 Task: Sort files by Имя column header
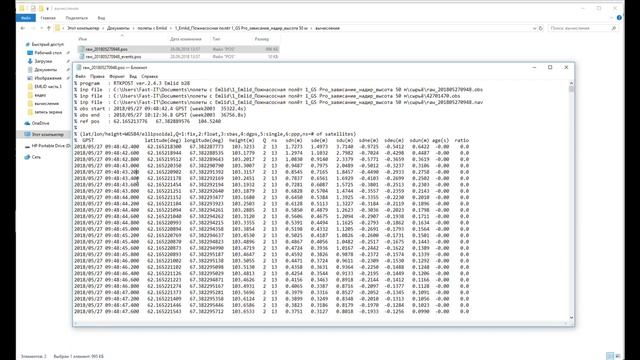83,39
